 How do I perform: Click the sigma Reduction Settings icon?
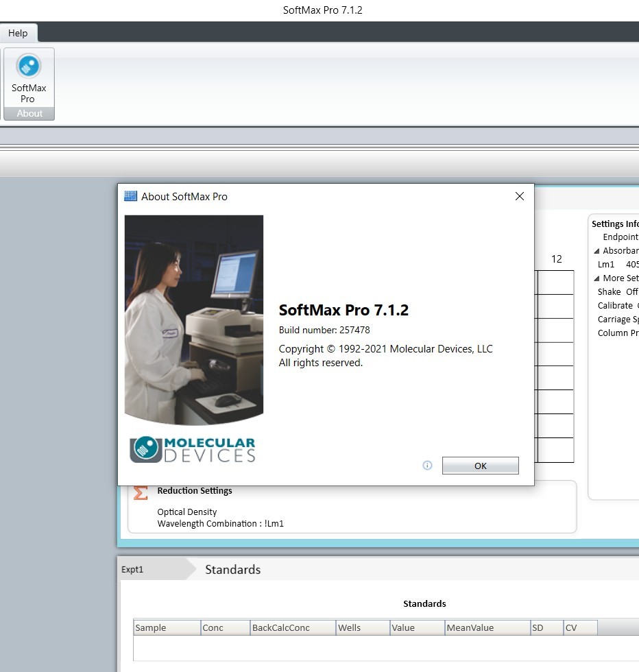click(140, 493)
